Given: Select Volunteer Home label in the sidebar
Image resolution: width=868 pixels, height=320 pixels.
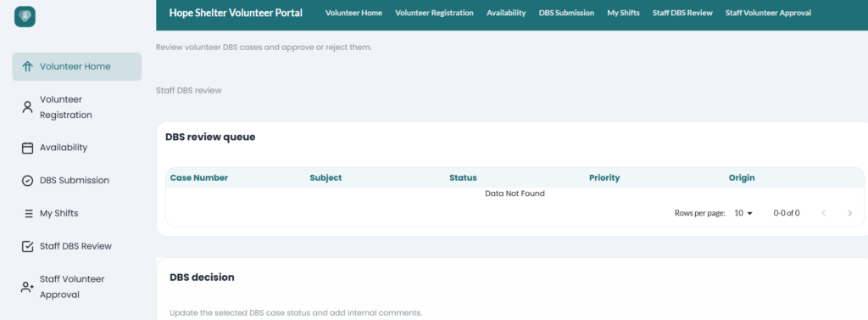Looking at the screenshot, I should tap(75, 66).
